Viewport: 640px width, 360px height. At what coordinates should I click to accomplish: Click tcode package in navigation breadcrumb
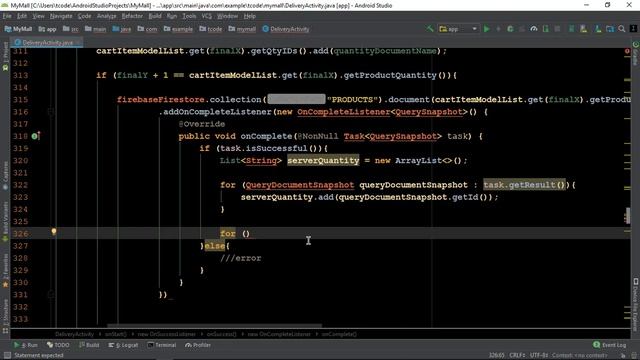click(211, 29)
